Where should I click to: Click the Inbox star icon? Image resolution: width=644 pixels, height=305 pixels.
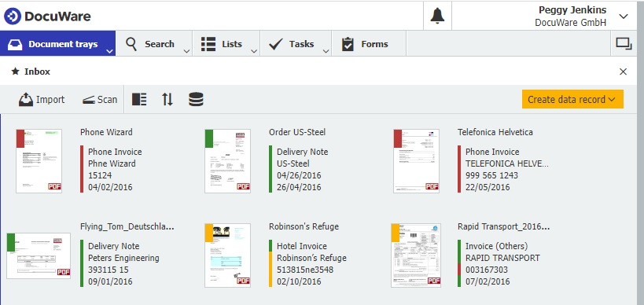coord(15,72)
